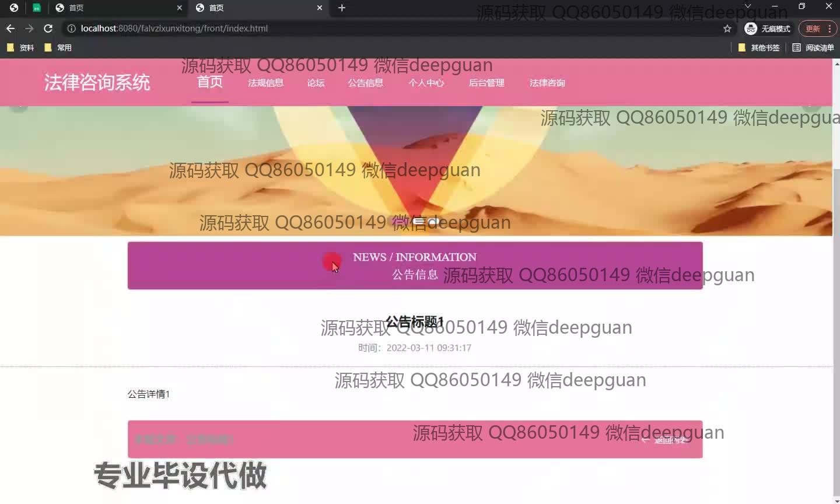Open the 阅读清单 reading list
Image resolution: width=840 pixels, height=504 pixels.
pos(813,48)
